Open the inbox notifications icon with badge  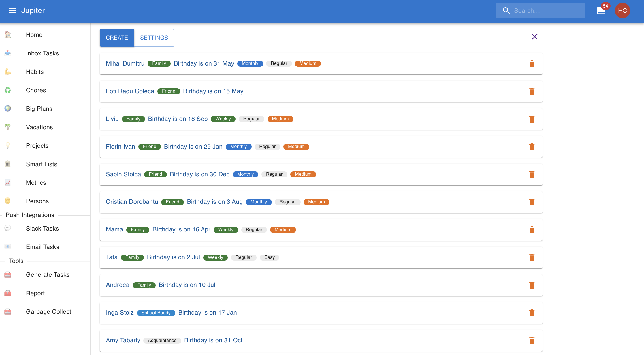click(601, 11)
